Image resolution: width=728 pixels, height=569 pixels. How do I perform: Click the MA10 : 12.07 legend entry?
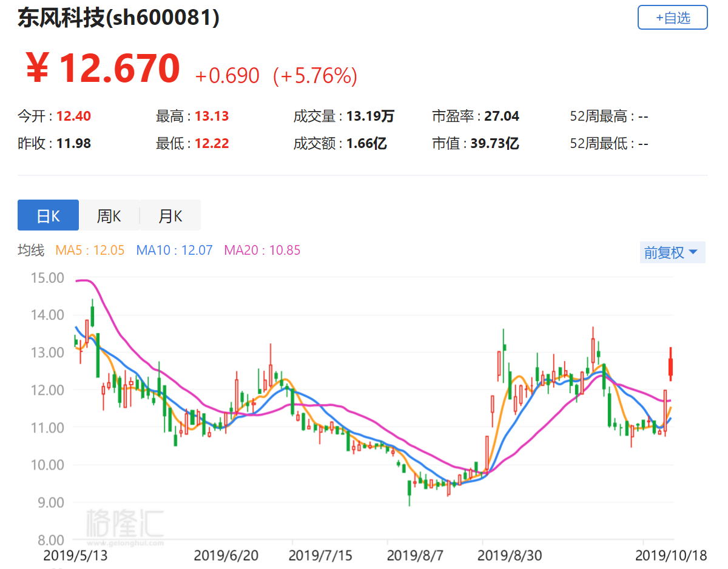[174, 250]
